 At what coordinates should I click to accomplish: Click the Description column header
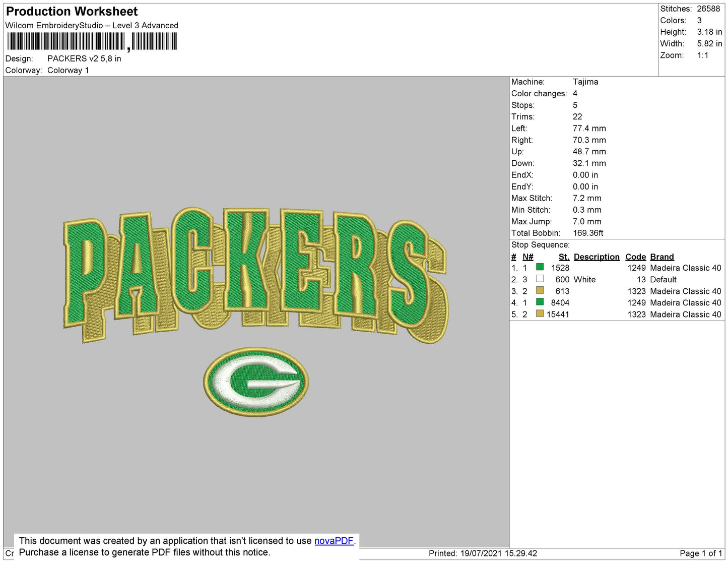597,257
